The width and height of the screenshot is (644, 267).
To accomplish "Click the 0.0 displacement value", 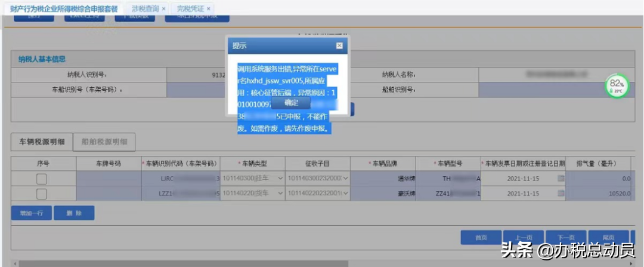I will (626, 179).
